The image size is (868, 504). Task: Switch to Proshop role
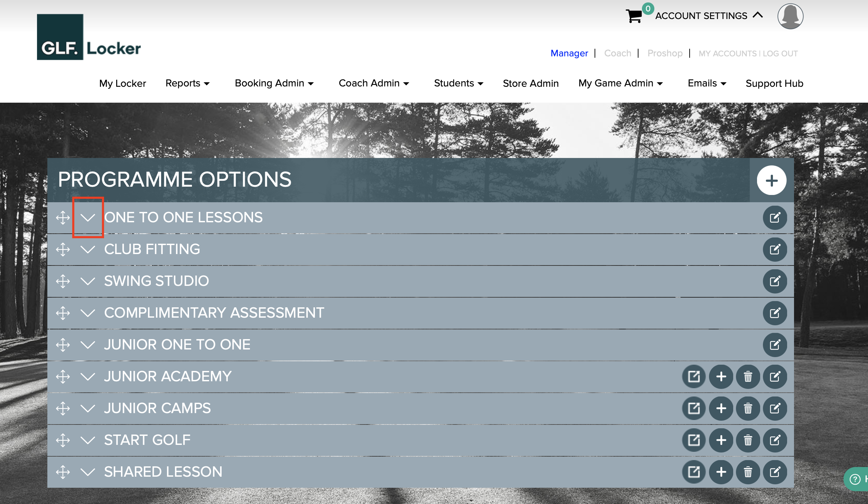coord(665,53)
